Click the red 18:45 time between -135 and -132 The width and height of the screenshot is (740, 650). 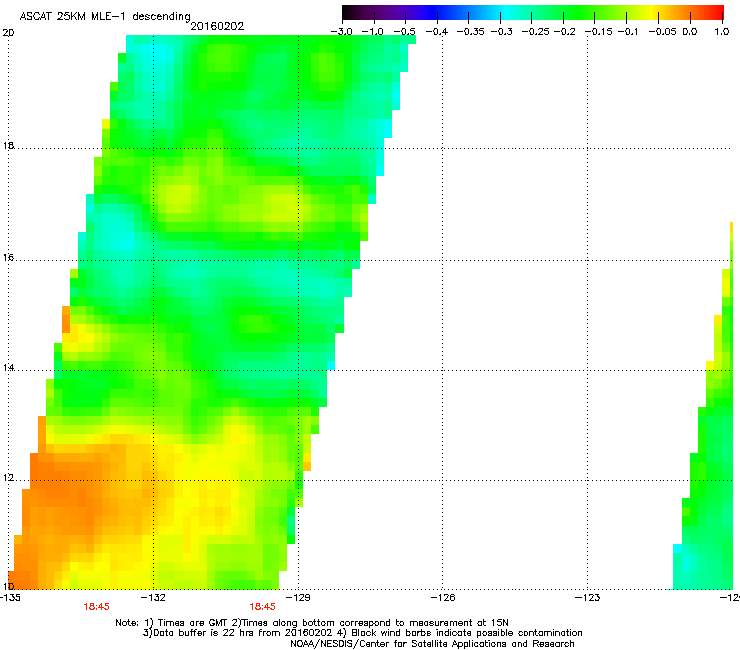coord(96,607)
